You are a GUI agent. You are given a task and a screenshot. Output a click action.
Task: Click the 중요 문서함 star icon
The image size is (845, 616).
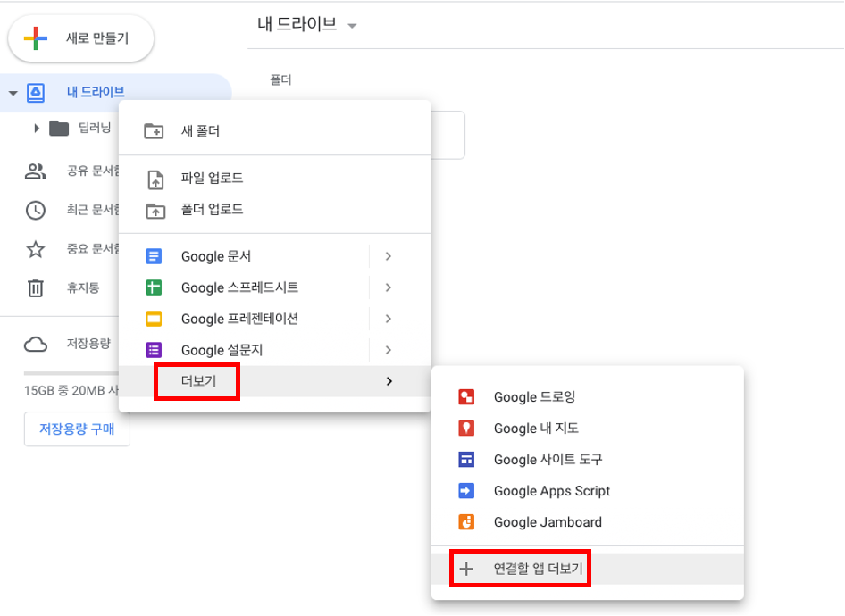(36, 249)
